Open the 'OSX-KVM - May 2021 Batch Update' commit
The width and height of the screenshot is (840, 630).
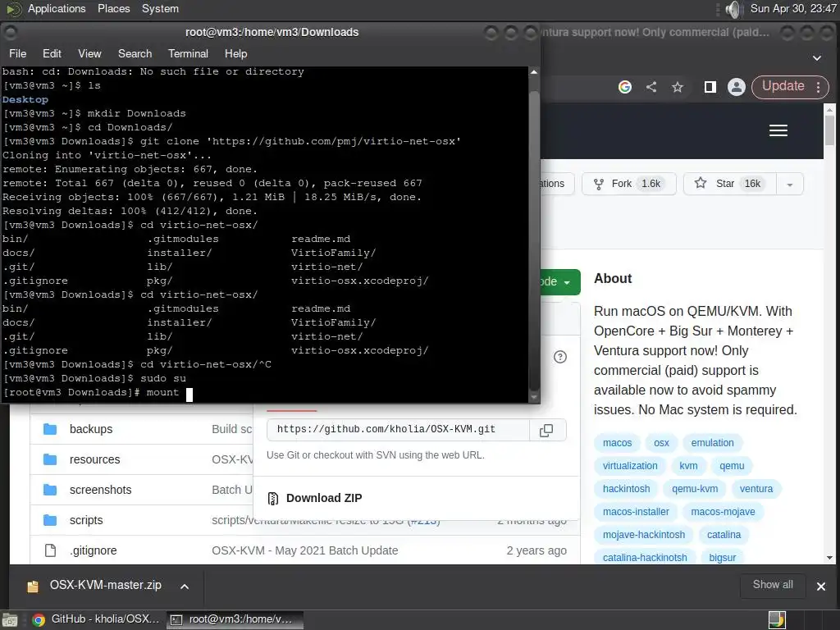pos(305,550)
